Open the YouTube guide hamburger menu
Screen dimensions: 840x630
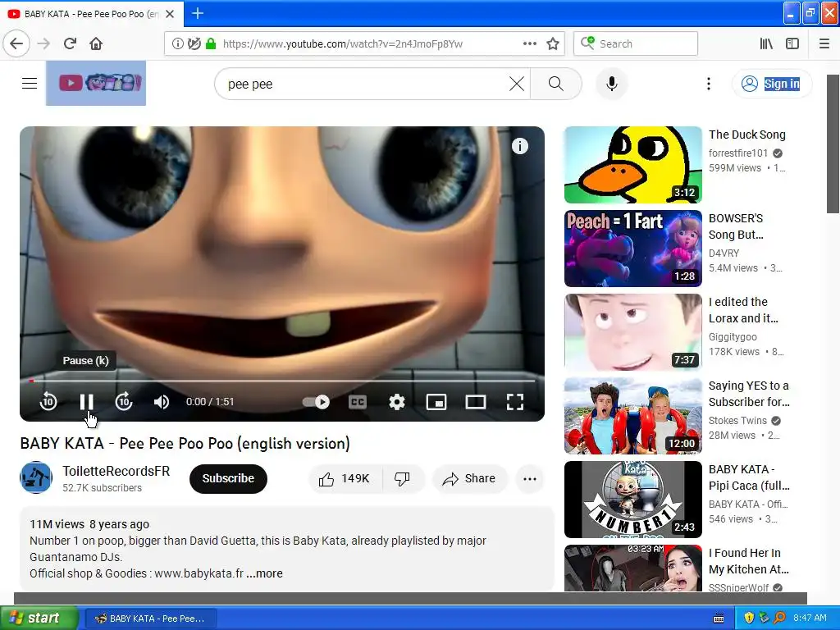[30, 84]
